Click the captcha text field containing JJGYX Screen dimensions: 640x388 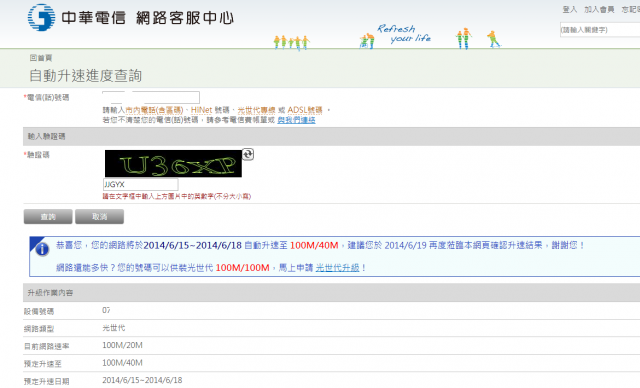[140, 184]
